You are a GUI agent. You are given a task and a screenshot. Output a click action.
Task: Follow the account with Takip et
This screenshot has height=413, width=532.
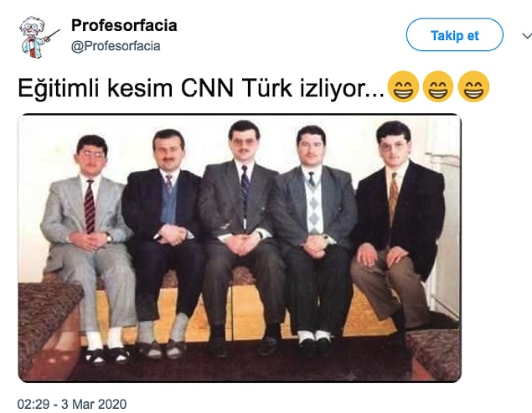point(455,35)
